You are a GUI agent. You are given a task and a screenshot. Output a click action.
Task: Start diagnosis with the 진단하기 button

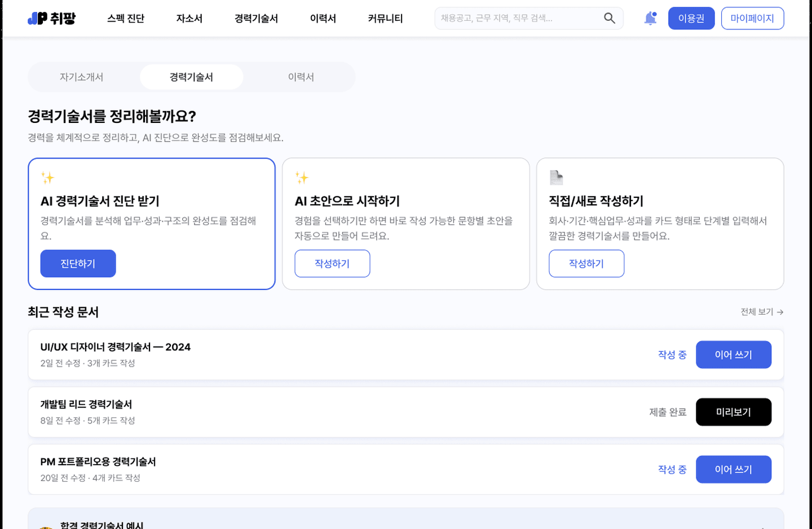pos(78,263)
